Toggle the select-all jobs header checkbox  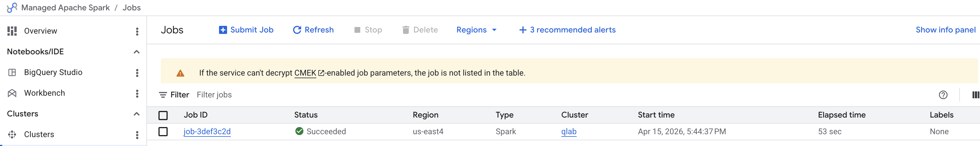163,115
